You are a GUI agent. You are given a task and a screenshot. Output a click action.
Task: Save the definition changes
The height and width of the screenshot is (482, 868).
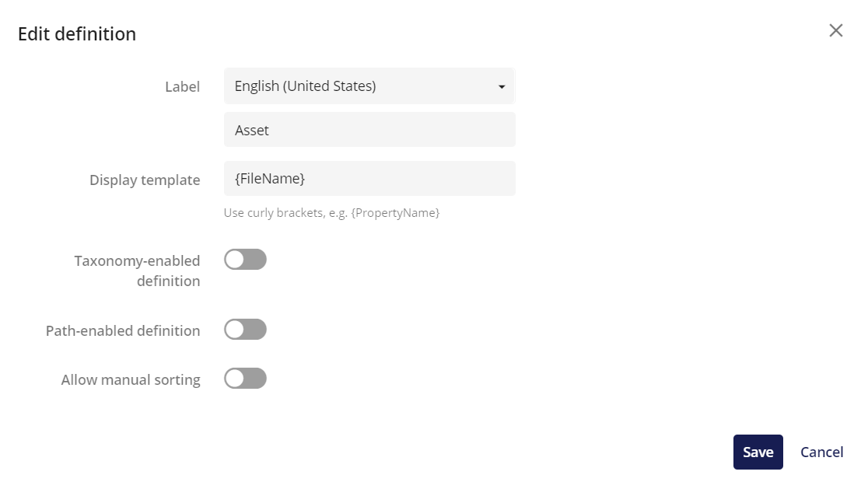pos(758,452)
